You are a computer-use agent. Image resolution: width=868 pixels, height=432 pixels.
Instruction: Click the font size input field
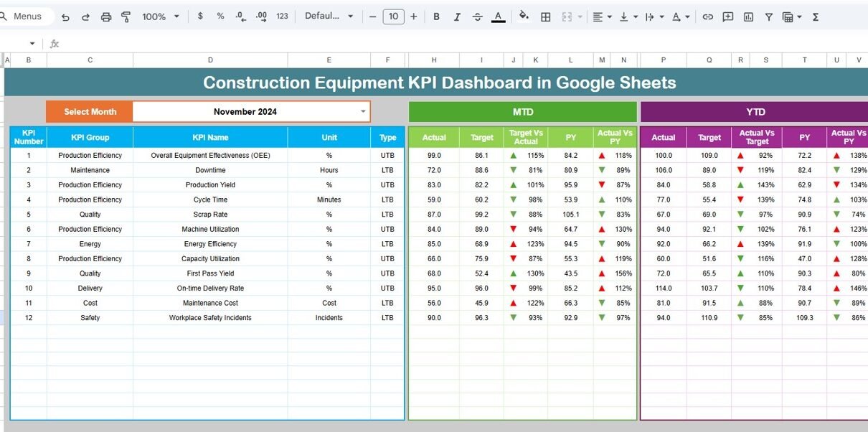[x=393, y=17]
